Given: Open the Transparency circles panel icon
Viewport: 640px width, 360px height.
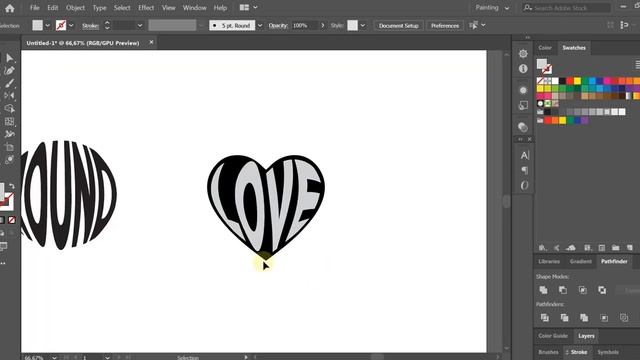Looking at the screenshot, I should pyautogui.click(x=523, y=127).
